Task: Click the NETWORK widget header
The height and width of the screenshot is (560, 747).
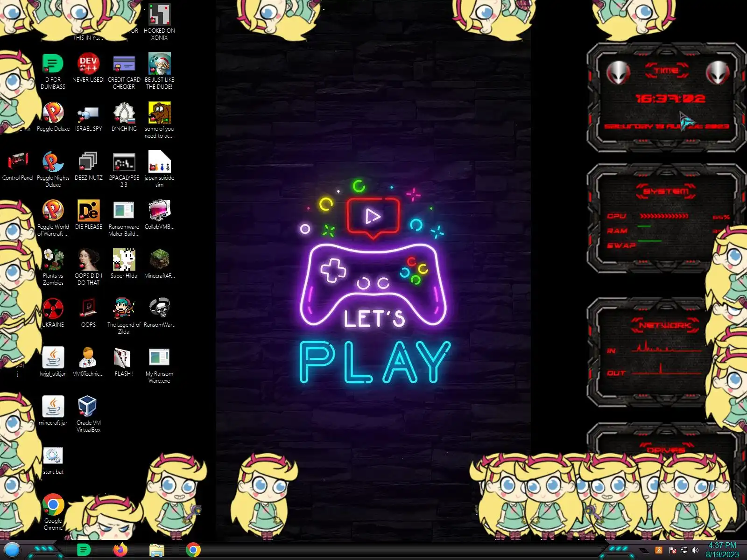Action: tap(665, 325)
